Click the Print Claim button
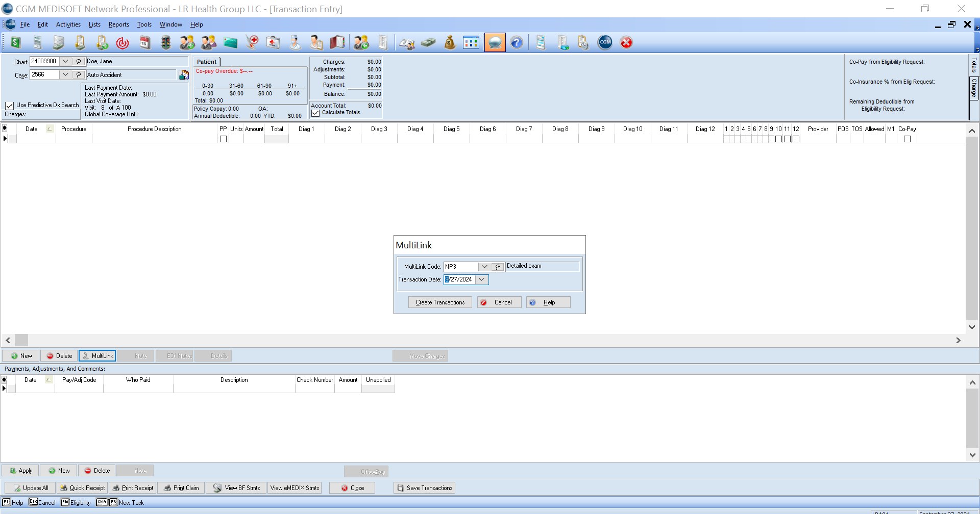 point(181,488)
